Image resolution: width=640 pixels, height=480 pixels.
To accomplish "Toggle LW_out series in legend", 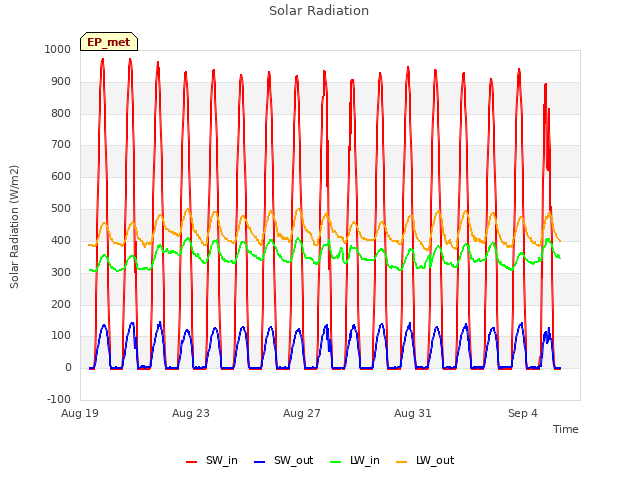I will tap(425, 461).
